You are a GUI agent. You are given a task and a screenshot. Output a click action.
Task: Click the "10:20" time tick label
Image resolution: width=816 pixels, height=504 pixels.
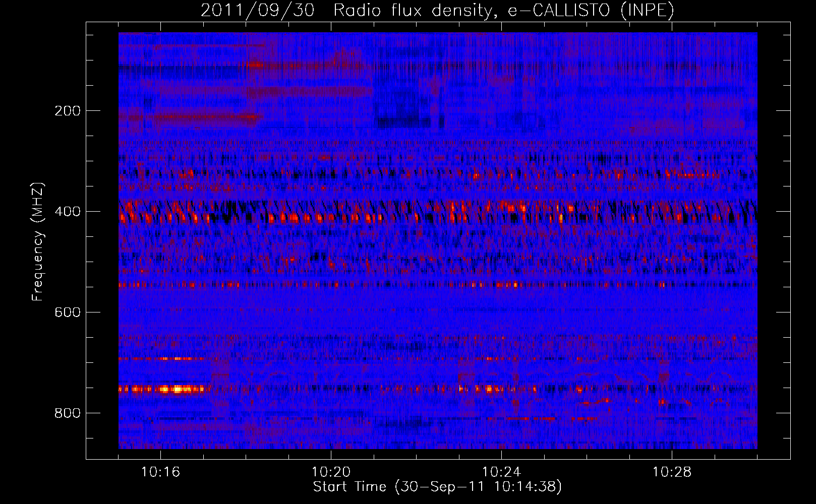(x=331, y=472)
